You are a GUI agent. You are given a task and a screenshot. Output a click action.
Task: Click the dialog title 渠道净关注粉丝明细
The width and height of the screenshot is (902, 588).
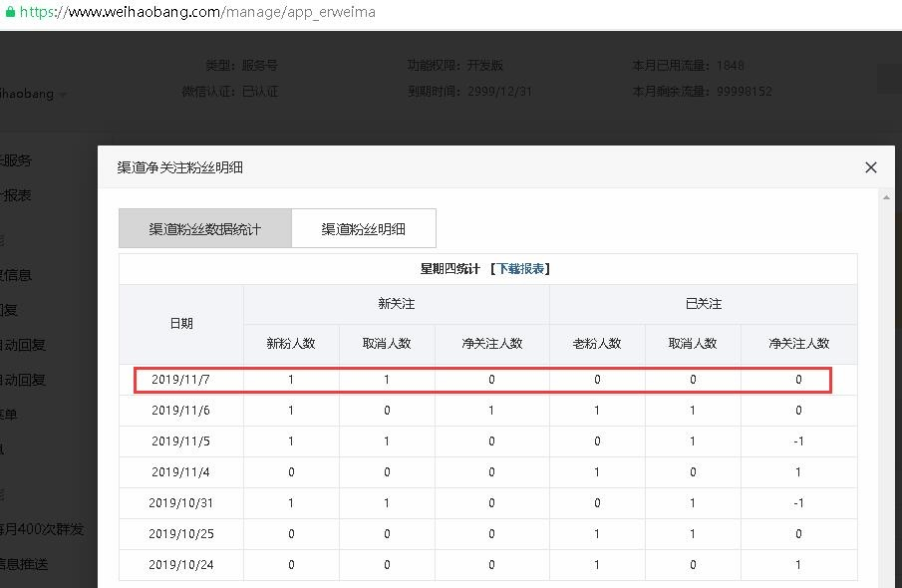point(180,167)
